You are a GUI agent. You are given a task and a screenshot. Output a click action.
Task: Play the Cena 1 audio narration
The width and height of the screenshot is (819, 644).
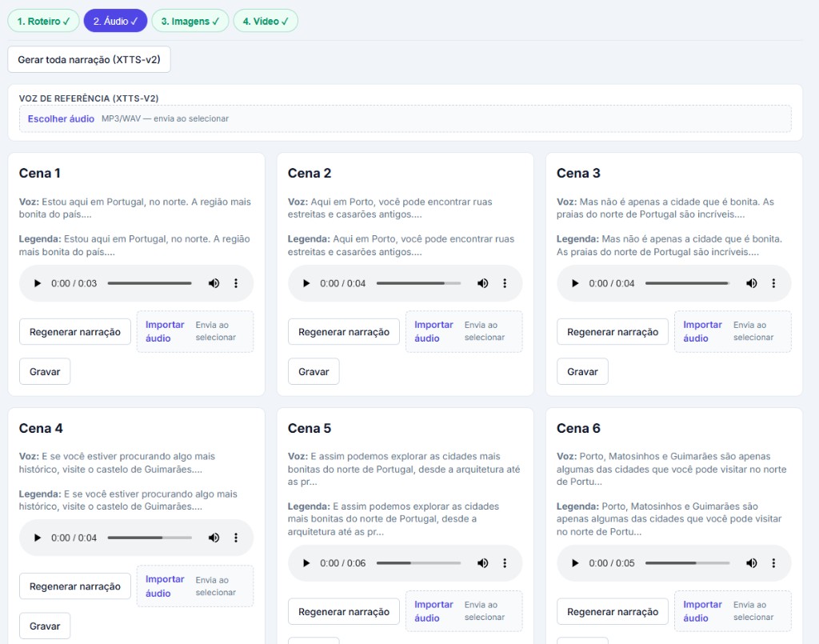point(37,283)
